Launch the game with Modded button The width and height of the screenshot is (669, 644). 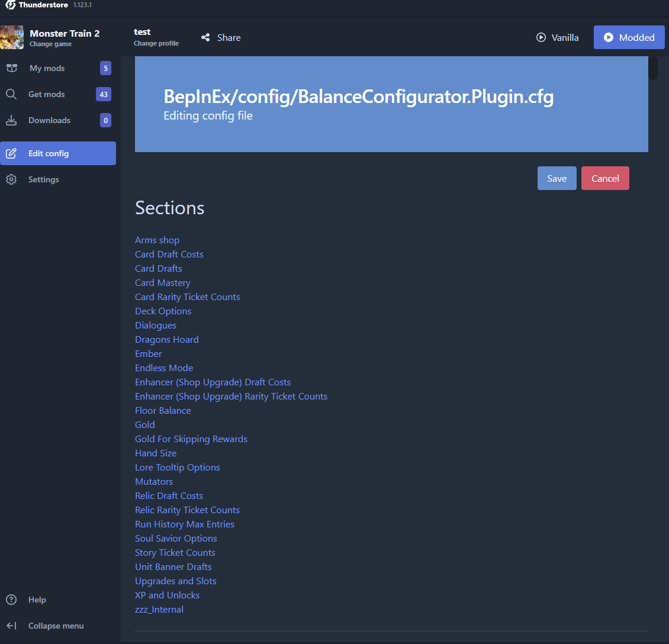click(x=629, y=37)
